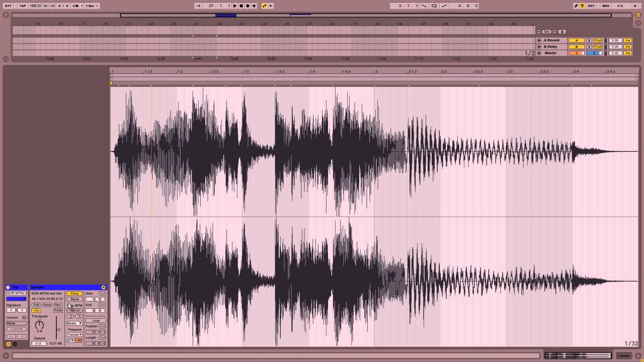Toggle the MIDI map mode switch
This screenshot has height=362, width=644.
tap(606, 6)
